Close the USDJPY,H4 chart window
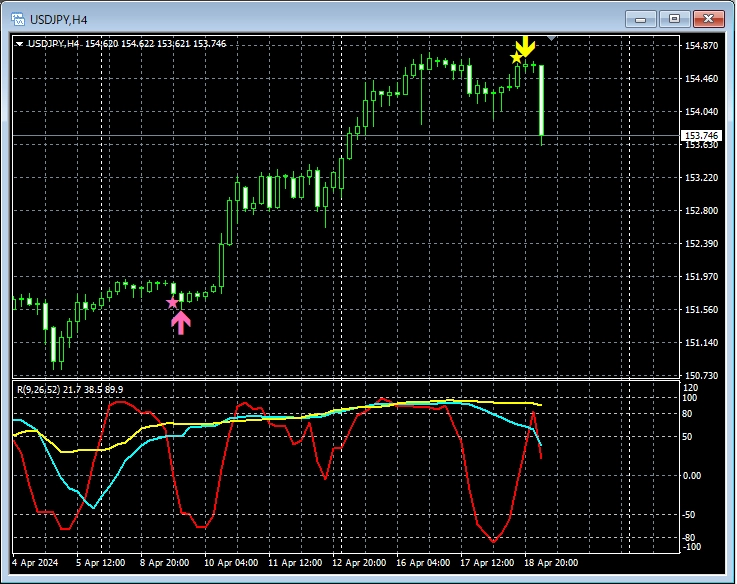Viewport: 737px width, 584px height. pos(708,18)
